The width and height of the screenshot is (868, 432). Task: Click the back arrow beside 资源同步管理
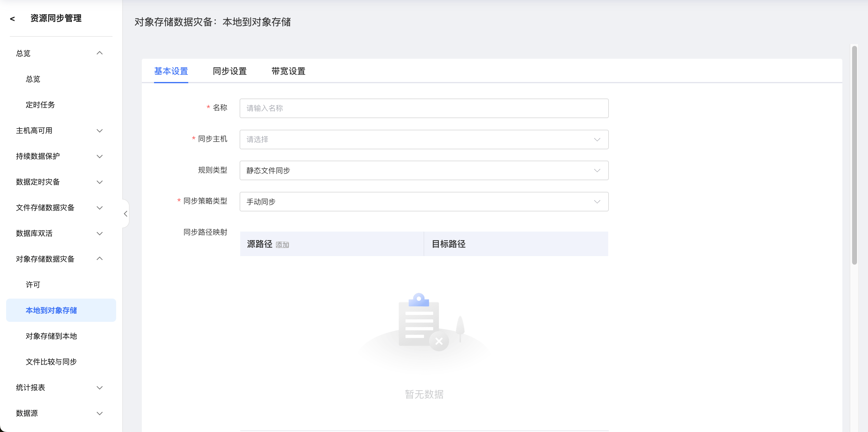[x=13, y=19]
